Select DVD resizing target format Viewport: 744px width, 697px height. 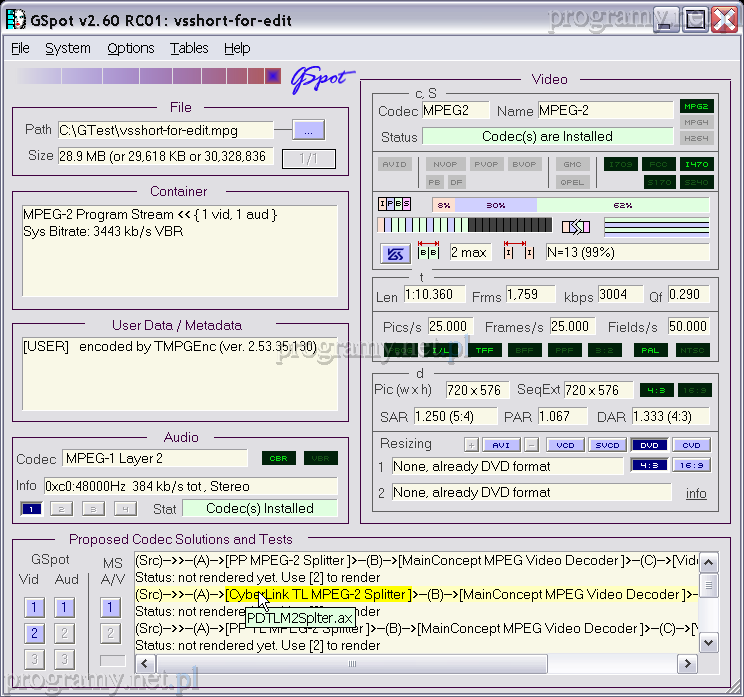coord(647,445)
